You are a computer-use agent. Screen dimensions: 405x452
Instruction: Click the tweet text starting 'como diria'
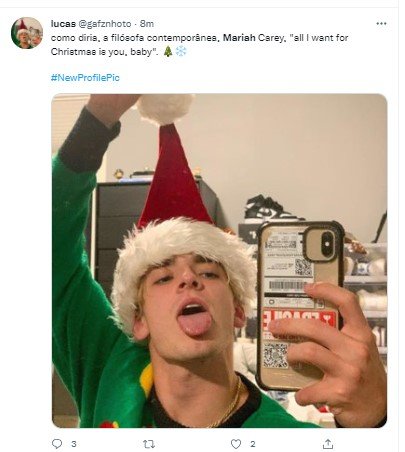pyautogui.click(x=199, y=45)
